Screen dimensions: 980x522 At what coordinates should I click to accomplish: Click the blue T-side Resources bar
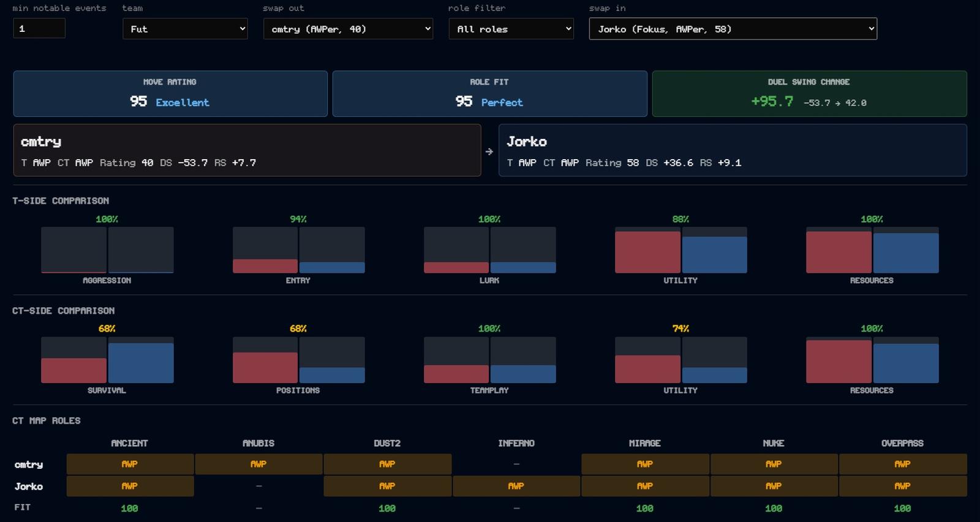click(x=906, y=253)
